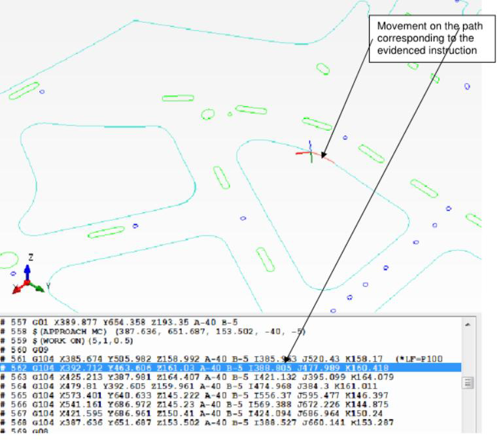Click the XYZ coordinate axis triad

tap(27, 280)
